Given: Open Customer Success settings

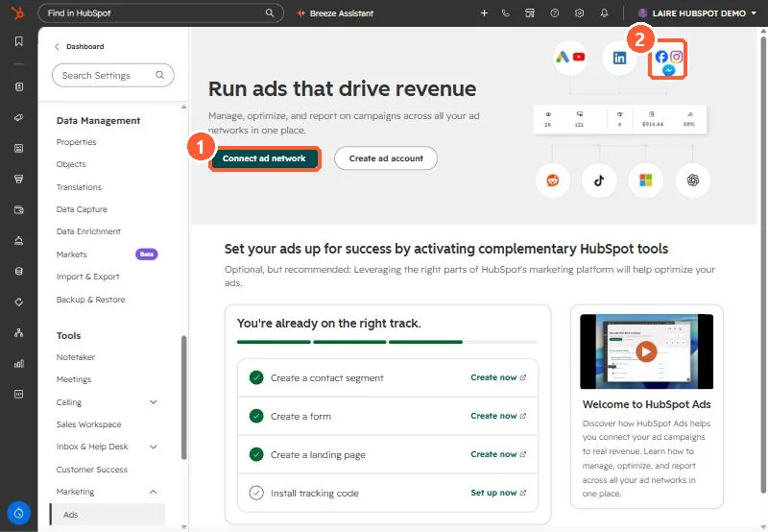Looking at the screenshot, I should pos(91,470).
